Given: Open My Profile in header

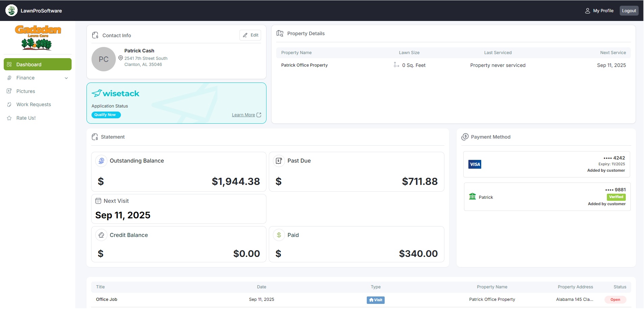Looking at the screenshot, I should 599,11.
